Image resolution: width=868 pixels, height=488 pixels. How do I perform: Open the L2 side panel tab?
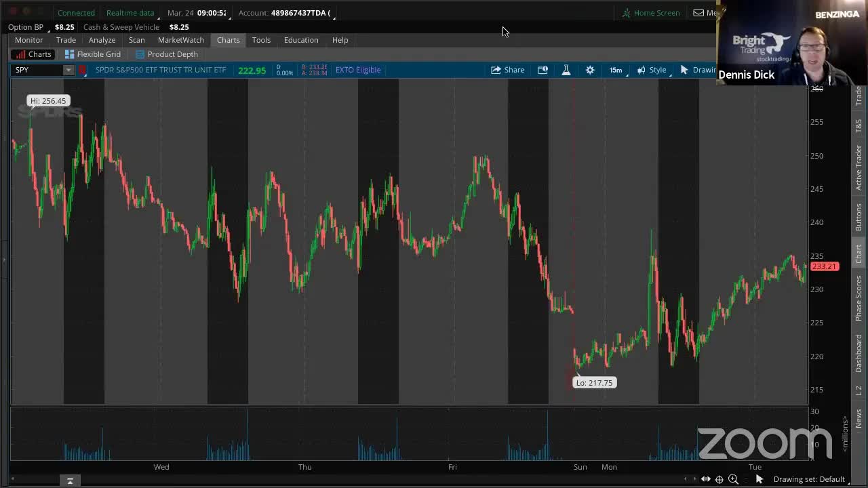859,391
